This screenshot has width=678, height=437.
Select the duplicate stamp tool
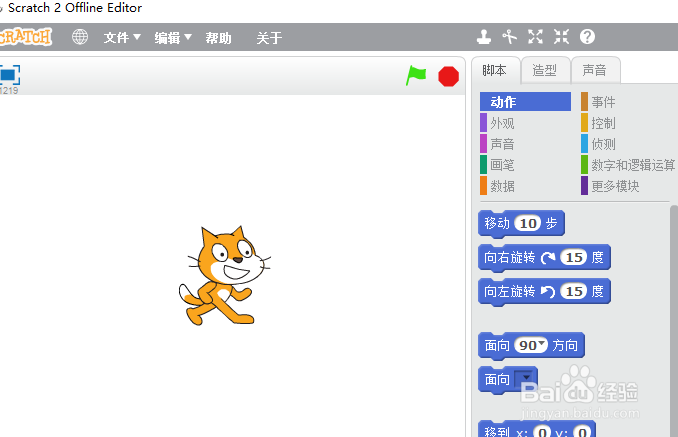click(484, 37)
